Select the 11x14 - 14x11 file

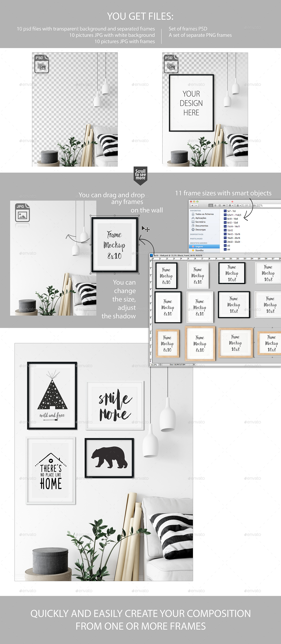(x=232, y=227)
